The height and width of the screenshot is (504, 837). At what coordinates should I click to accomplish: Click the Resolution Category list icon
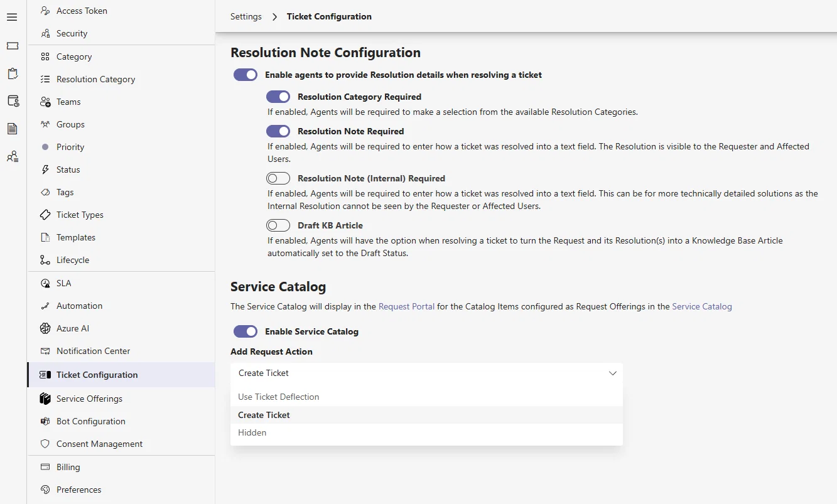pos(45,79)
